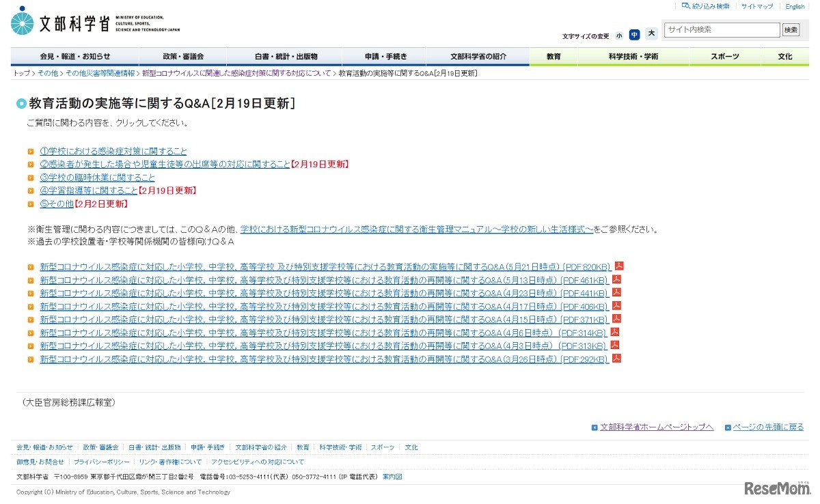Go to その他災害等関連情報 breadcrumb
Screen dimensions: 820x504
(100, 73)
